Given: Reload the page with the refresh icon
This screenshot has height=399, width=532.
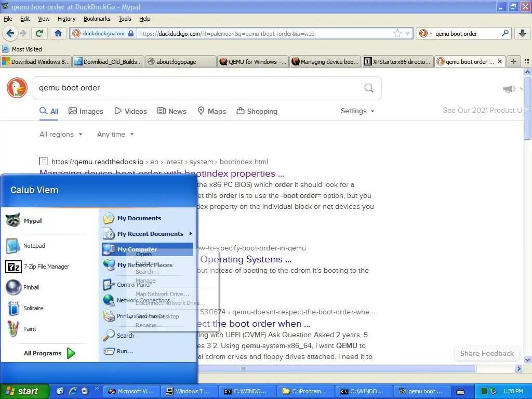Looking at the screenshot, I should coord(39,33).
